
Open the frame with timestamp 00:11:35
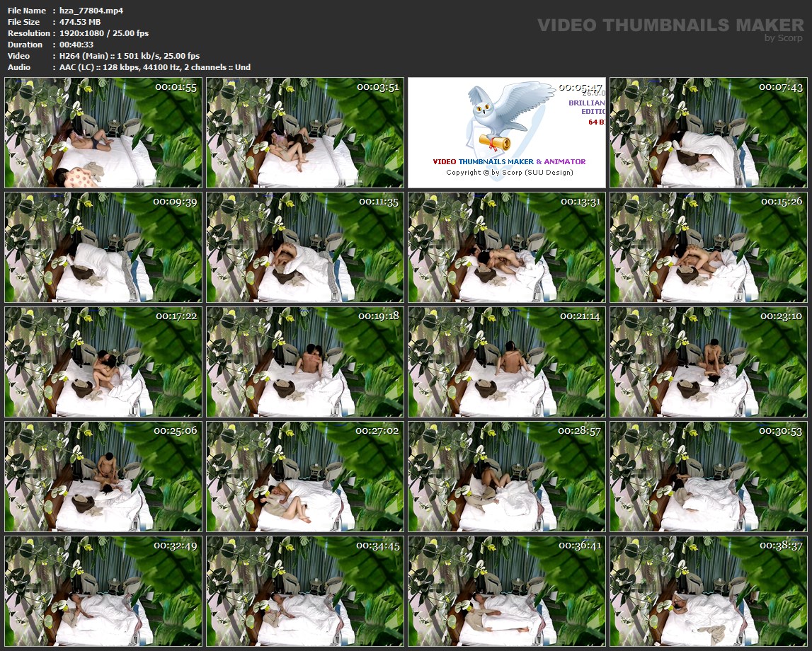[x=305, y=248]
